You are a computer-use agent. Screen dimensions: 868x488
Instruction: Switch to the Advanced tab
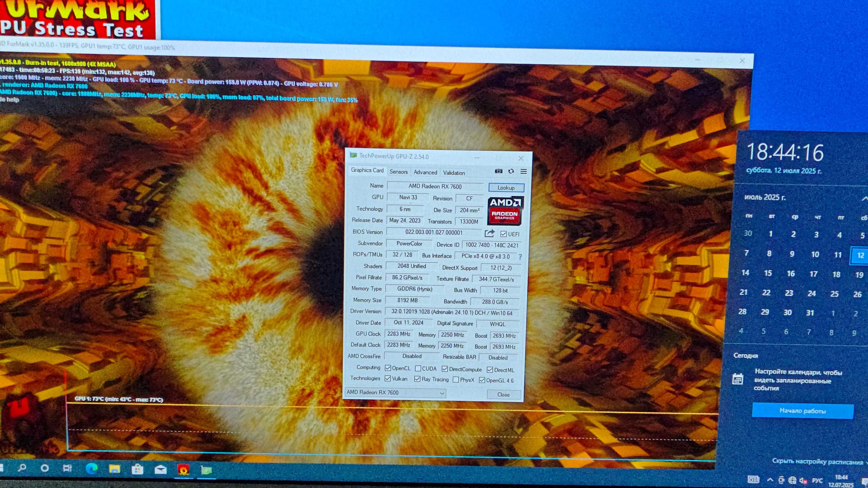425,172
